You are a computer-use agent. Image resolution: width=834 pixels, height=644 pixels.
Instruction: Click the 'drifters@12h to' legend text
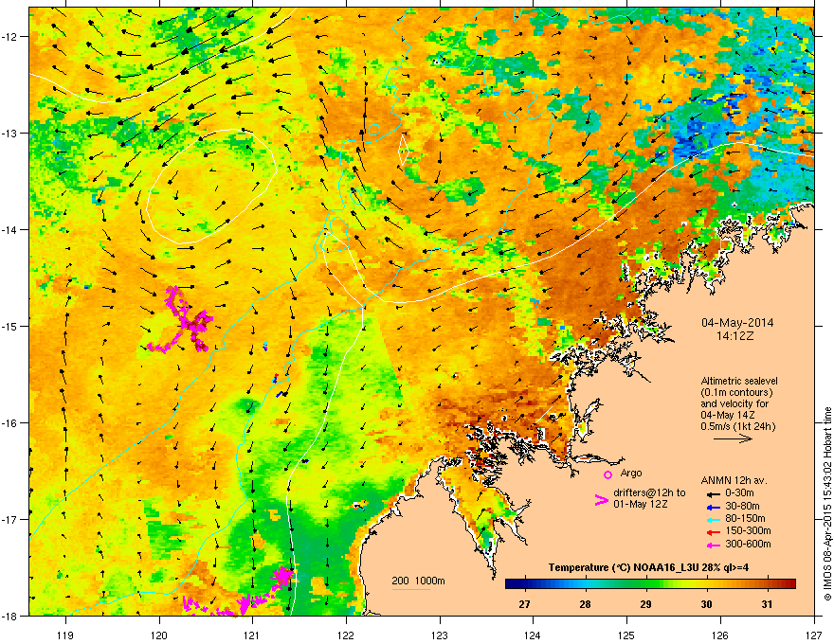coord(649,492)
